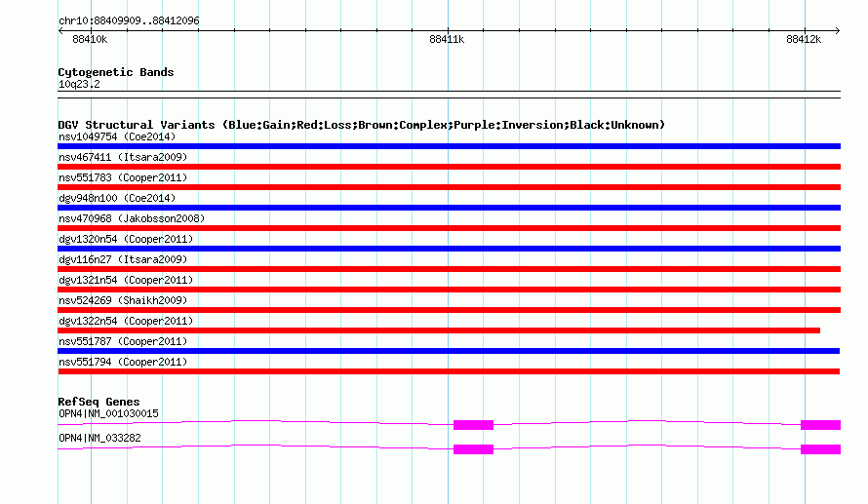Click the DGV Structural Variants track title

(361, 125)
